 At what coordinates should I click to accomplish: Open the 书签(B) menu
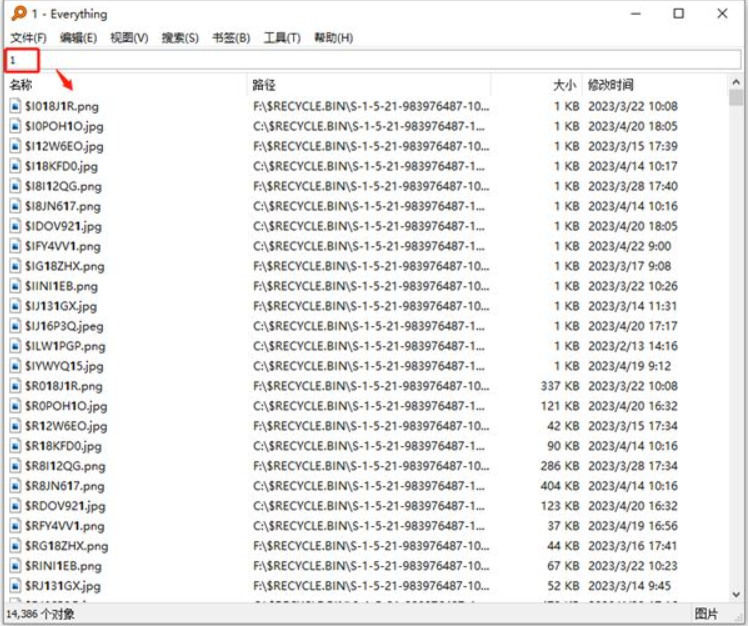tap(230, 38)
